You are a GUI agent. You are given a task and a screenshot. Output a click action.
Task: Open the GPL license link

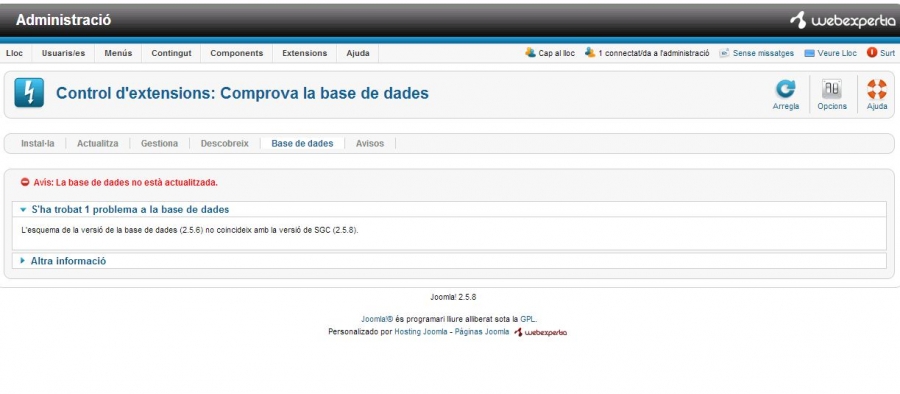coord(528,319)
